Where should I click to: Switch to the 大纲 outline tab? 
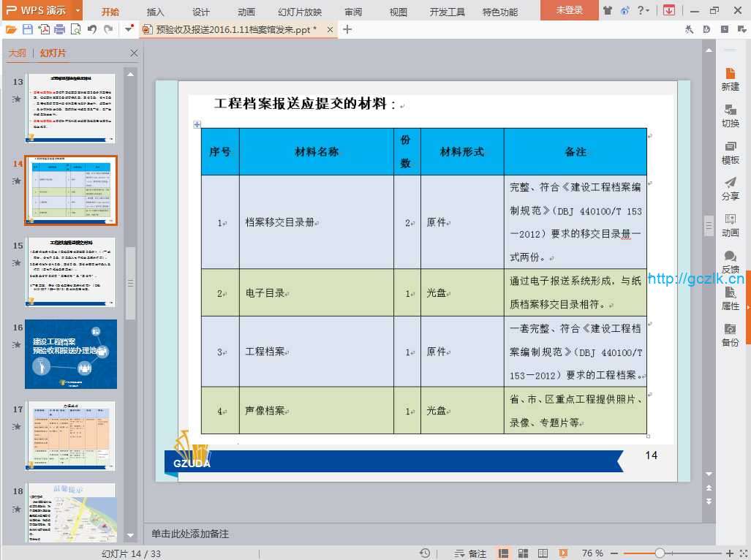coord(17,53)
